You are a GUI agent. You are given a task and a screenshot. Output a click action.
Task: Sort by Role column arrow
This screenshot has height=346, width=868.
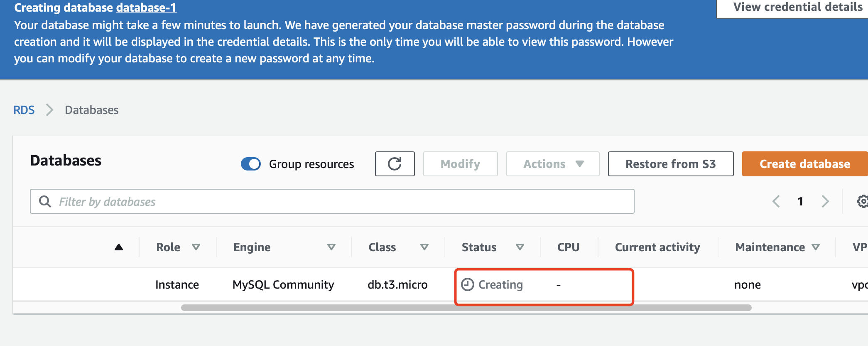[196, 247]
